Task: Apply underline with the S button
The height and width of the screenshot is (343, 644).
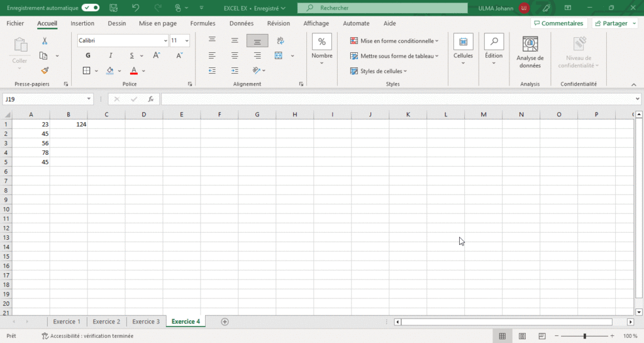Action: point(131,55)
